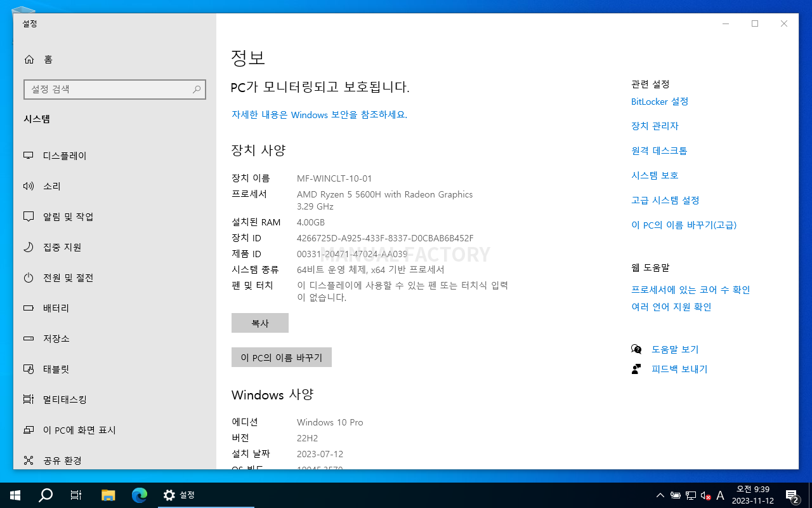This screenshot has height=508, width=812.
Task: Open Shared experiences (공유 환경) icon
Action: [x=29, y=460]
